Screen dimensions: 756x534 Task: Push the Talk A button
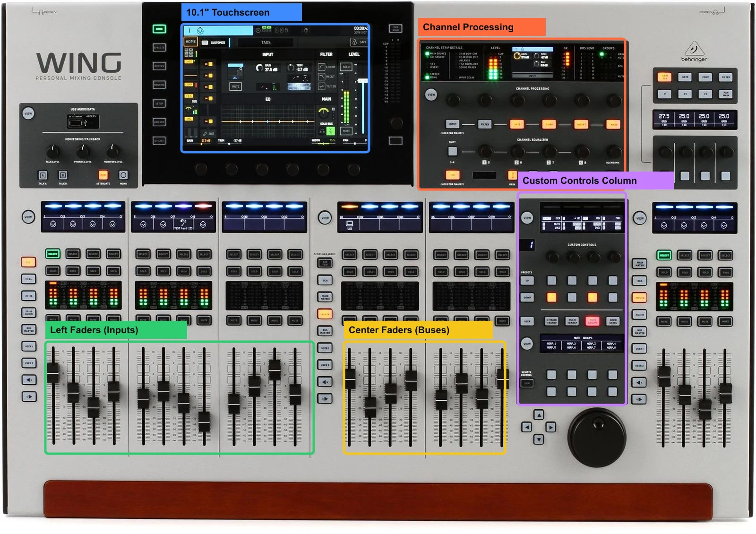pos(43,175)
